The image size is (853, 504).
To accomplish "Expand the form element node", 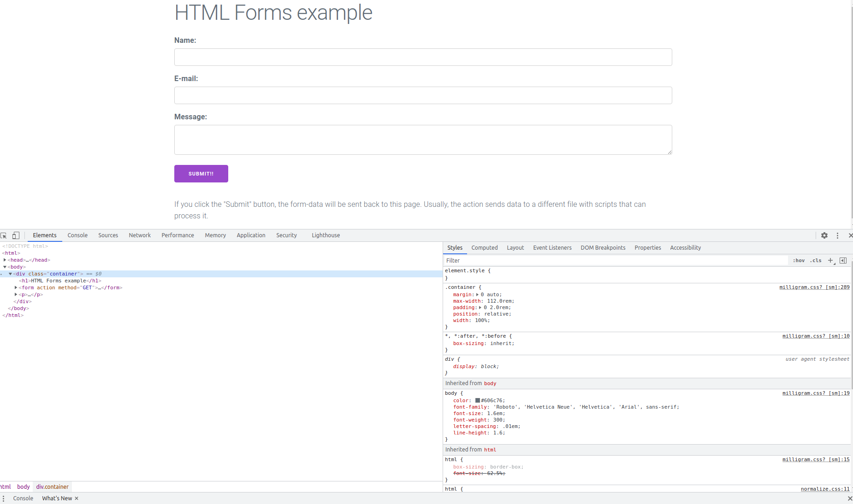I will coord(16,287).
